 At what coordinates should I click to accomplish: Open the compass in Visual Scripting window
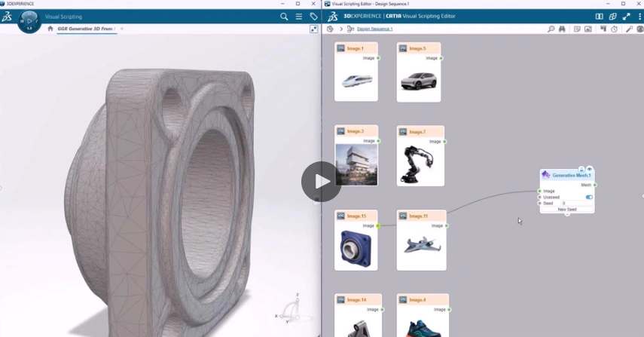(29, 20)
